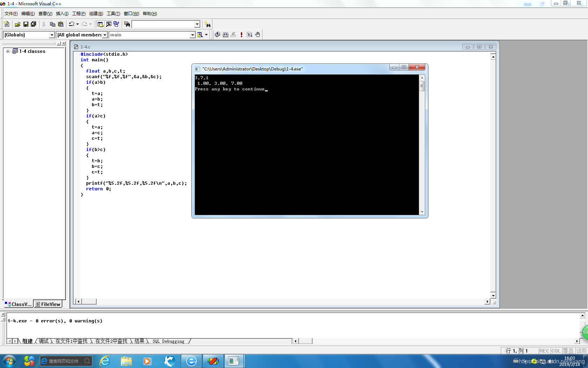Select the 调试 output tab
The width and height of the screenshot is (588, 368).
(x=44, y=341)
